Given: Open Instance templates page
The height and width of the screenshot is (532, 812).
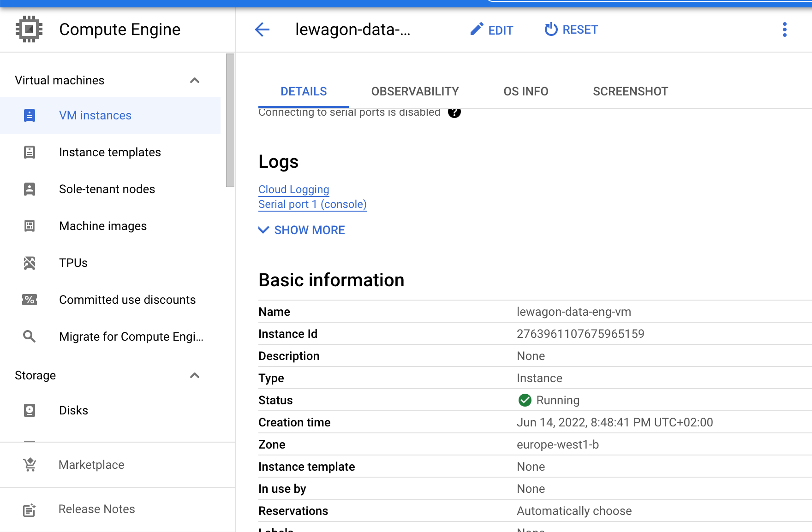Looking at the screenshot, I should 110,152.
